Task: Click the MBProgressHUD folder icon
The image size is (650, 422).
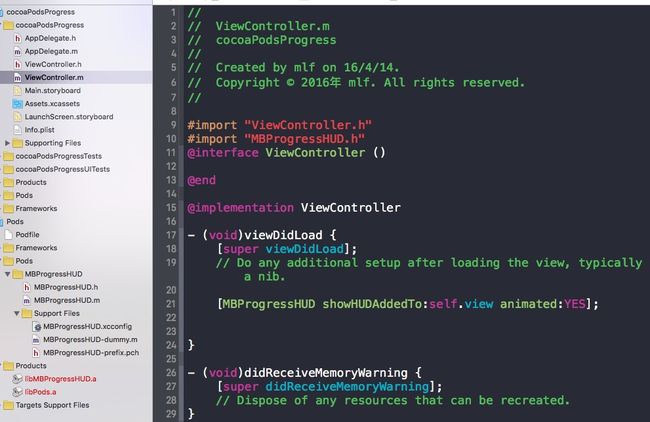Action: coord(17,274)
